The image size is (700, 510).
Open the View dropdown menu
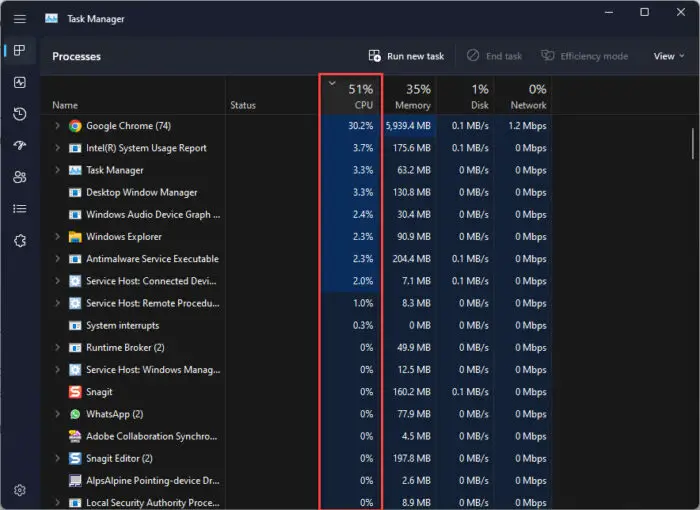pos(668,56)
